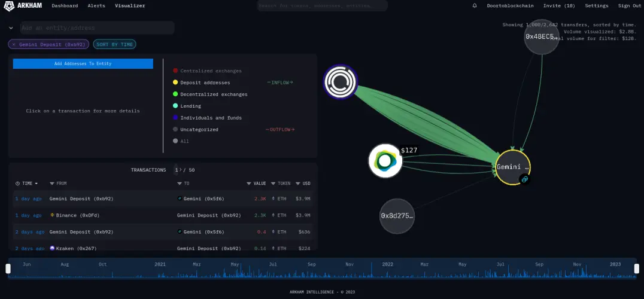Screen dimensions: 644x299
Task: Click the link badge on Gemini node
Action: (x=524, y=179)
